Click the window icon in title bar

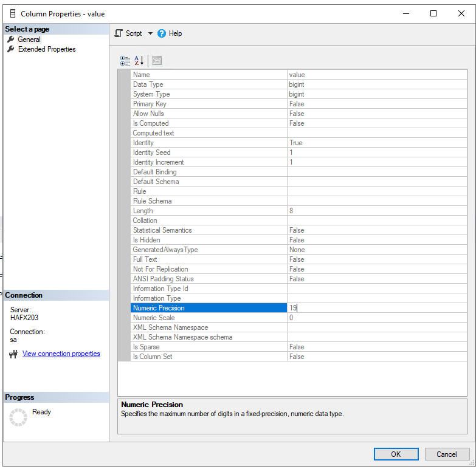tap(12, 13)
